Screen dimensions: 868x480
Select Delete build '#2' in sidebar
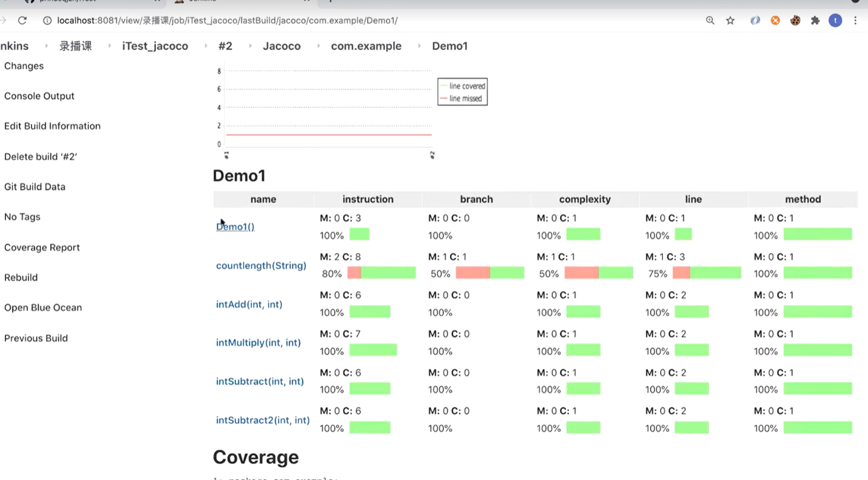41,157
